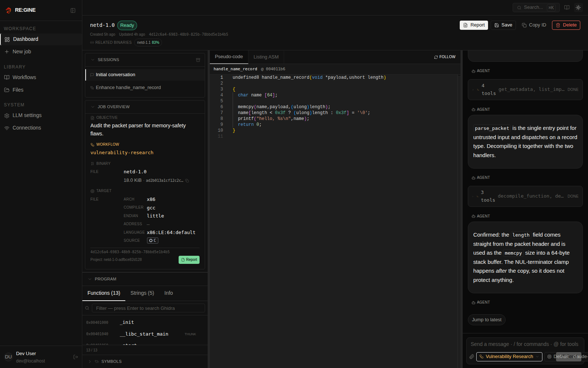
Task: Click the attach file paperclip icon
Action: point(472,357)
